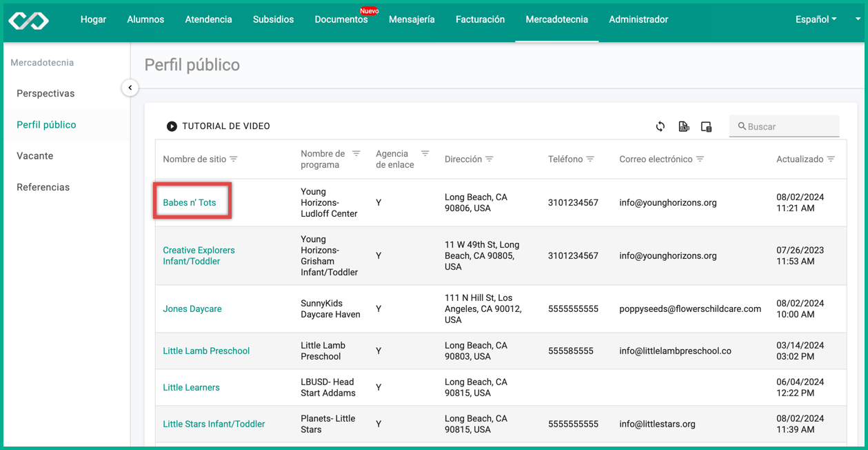Filter the Agencia de enlace column
The height and width of the screenshot is (450, 868).
tap(425, 154)
